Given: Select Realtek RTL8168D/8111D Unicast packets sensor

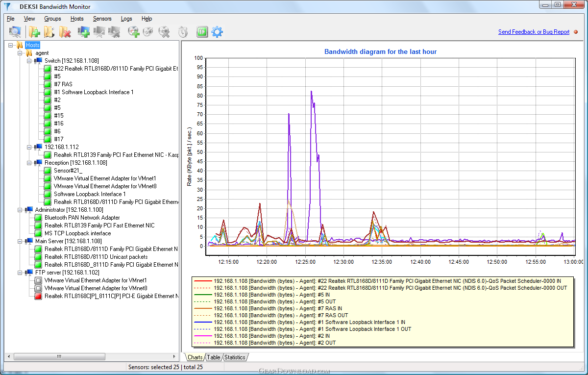Looking at the screenshot, I should click(96, 257).
